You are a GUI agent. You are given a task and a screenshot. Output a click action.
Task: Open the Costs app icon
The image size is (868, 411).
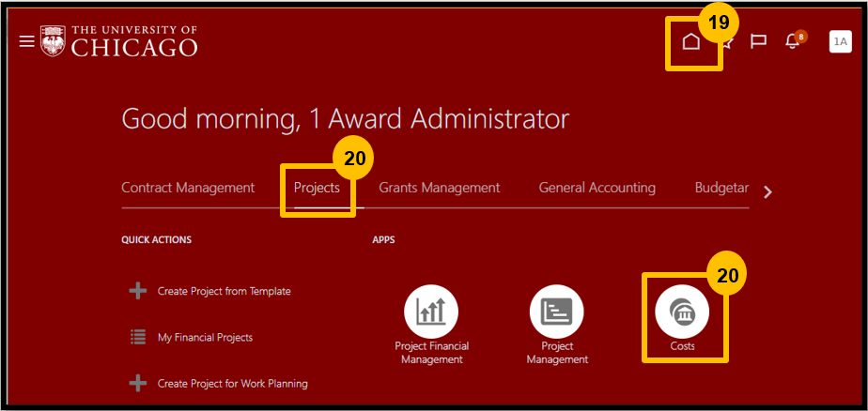click(682, 312)
